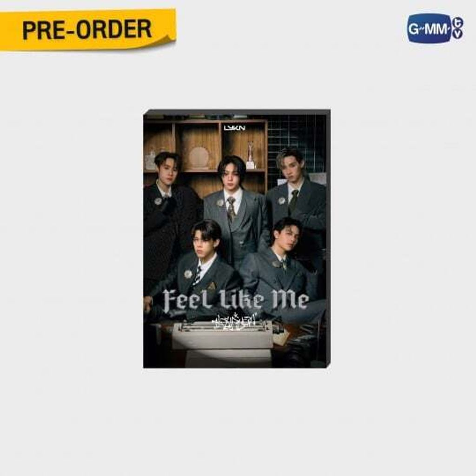Screen dimensions: 476x476
Task: Select the Feel Like Me album cover
Action: point(237,239)
